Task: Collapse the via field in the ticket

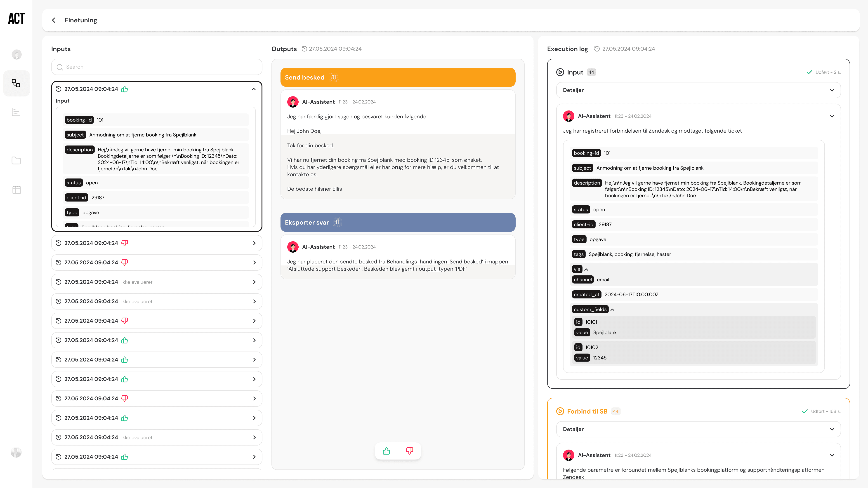Action: (x=586, y=270)
